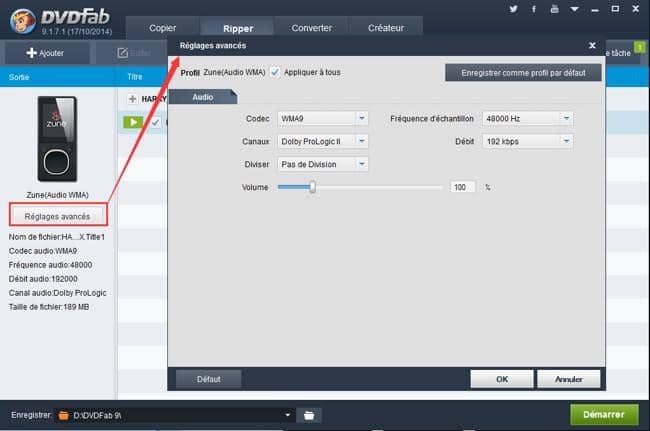Image resolution: width=650 pixels, height=431 pixels.
Task: Open the Fréquence d'échantillon 48000 Hz dropdown
Action: point(527,119)
